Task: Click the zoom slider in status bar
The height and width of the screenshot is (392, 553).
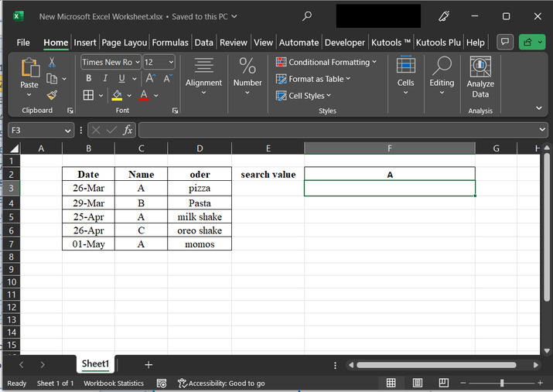Action: tap(501, 383)
